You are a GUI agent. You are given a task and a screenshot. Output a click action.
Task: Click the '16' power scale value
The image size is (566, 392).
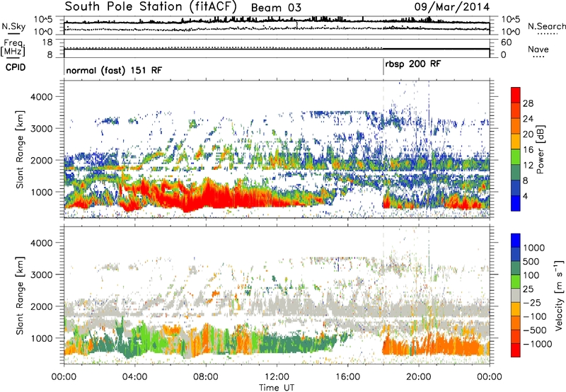tap(528, 150)
